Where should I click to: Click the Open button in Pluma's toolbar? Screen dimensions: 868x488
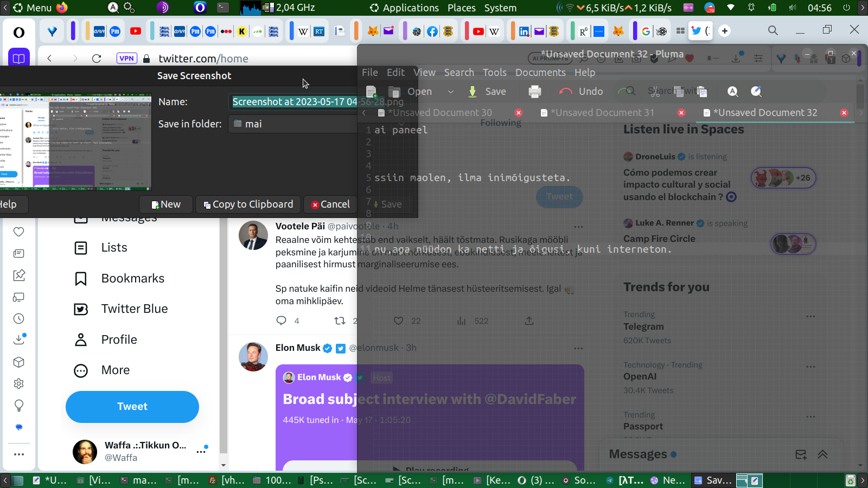[411, 92]
